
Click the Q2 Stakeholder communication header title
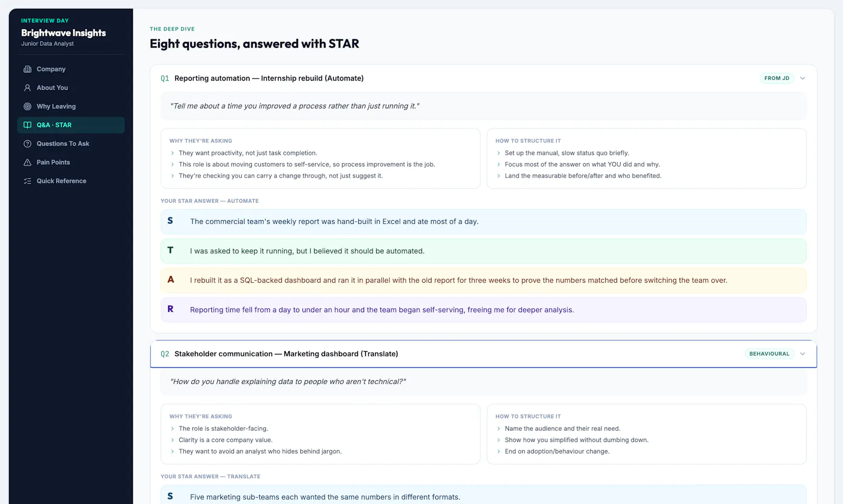[286, 354]
